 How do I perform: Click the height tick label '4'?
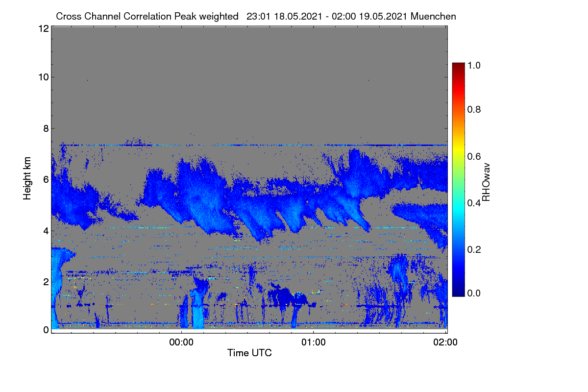pyautogui.click(x=46, y=230)
